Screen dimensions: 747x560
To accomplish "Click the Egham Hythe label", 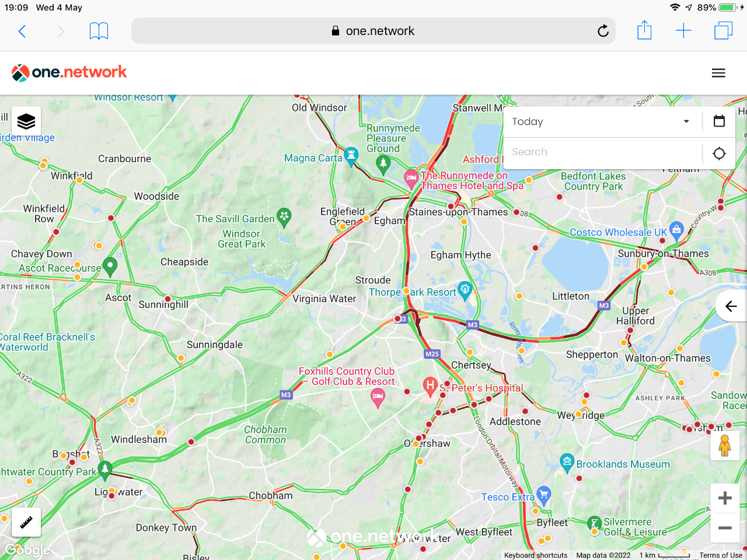I will [460, 255].
